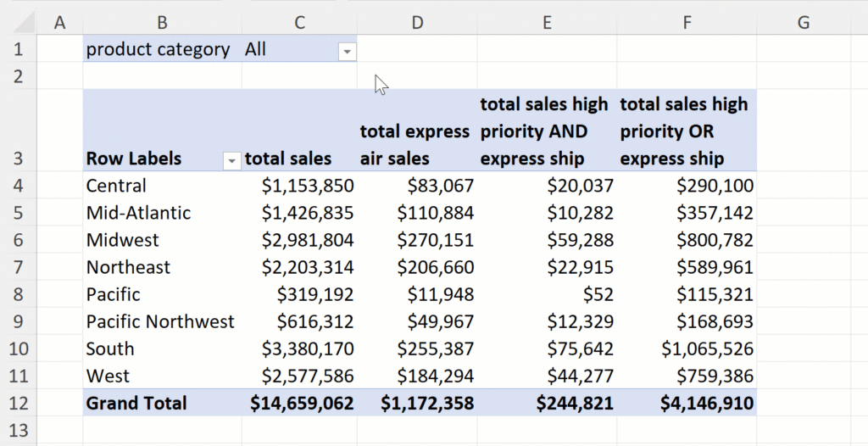Image resolution: width=868 pixels, height=446 pixels.
Task: Click the 'high priority AND express ship' header
Action: click(545, 131)
